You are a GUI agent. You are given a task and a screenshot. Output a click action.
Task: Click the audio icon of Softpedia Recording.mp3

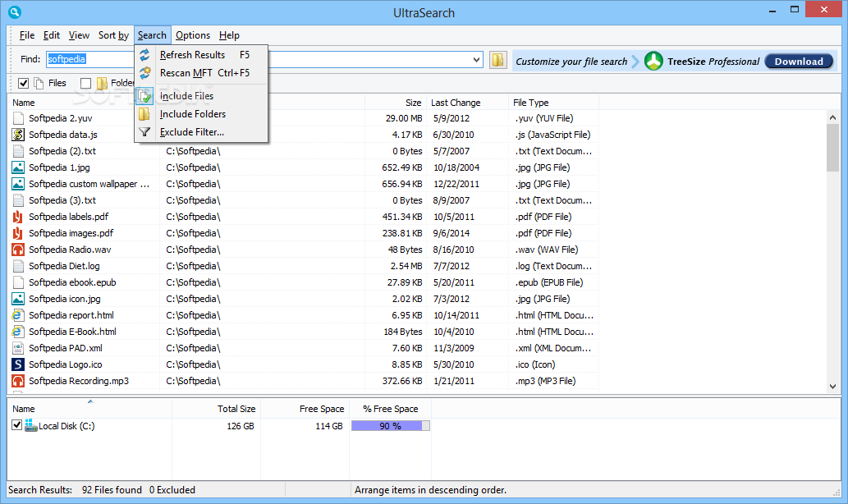(18, 381)
